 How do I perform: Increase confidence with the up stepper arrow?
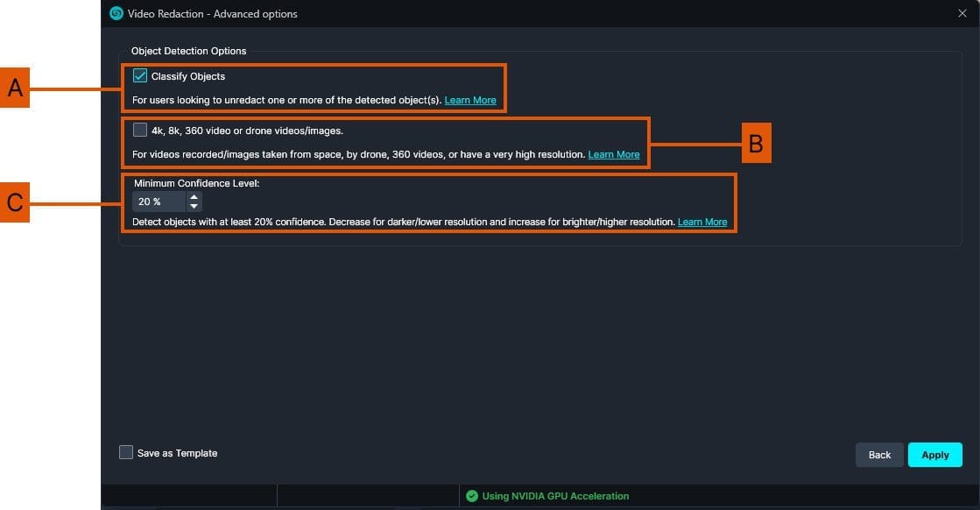tap(194, 197)
